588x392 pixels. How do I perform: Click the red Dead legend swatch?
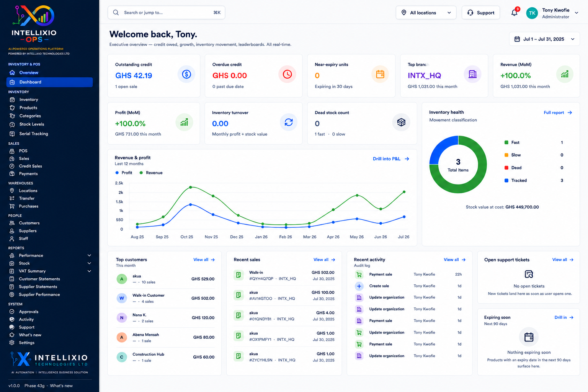point(506,168)
